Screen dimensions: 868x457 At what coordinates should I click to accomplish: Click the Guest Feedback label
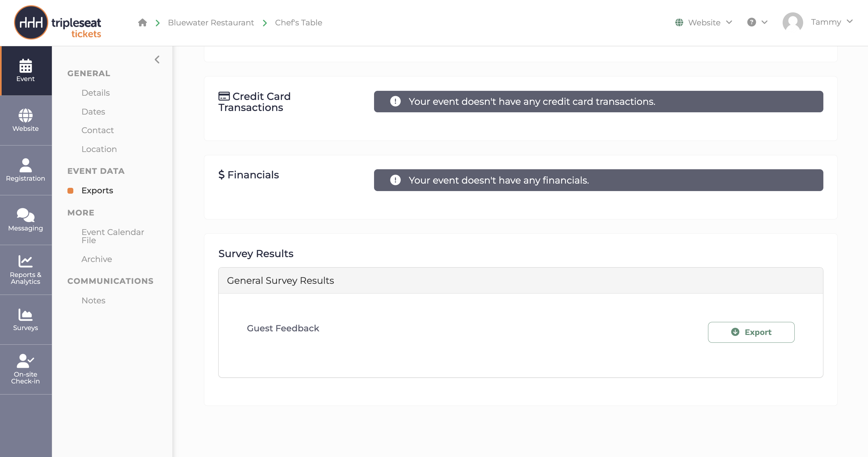[283, 328]
